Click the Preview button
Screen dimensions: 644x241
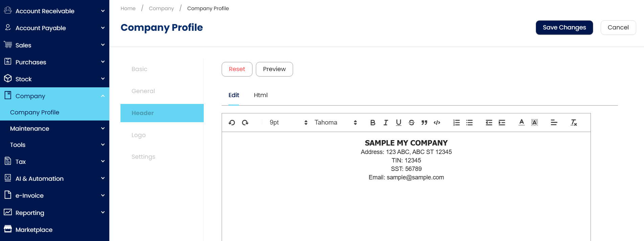point(274,69)
